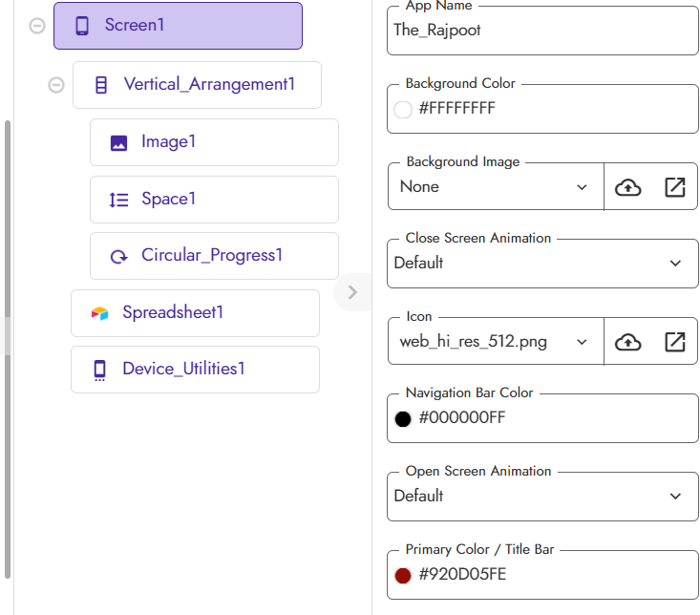Click the phone icon beside Screen1
Image resolution: width=700 pixels, height=615 pixels.
(x=82, y=26)
